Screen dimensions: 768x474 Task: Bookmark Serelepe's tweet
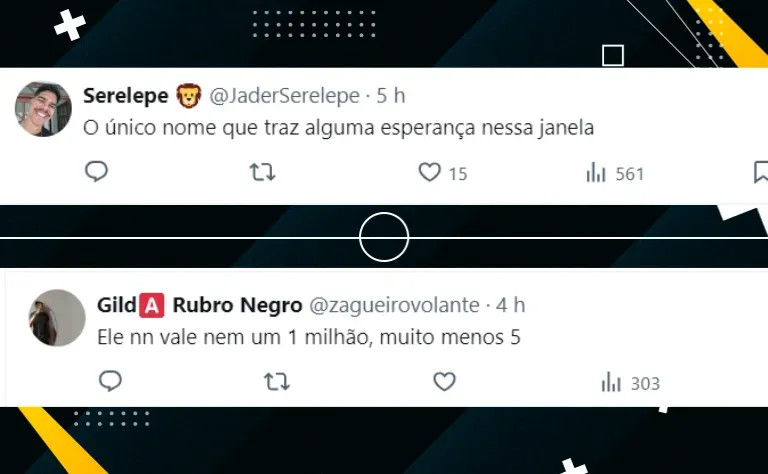pyautogui.click(x=761, y=172)
